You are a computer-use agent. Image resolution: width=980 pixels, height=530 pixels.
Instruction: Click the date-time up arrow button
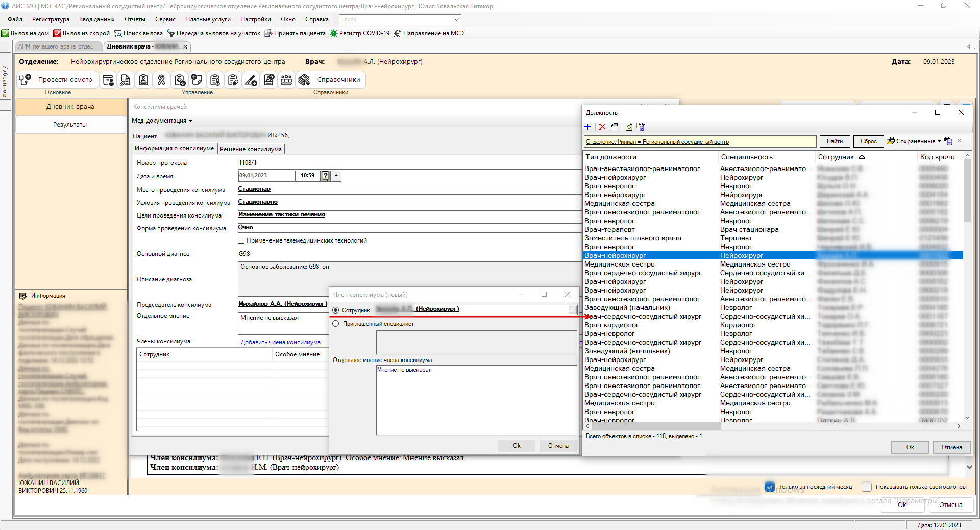pos(336,176)
